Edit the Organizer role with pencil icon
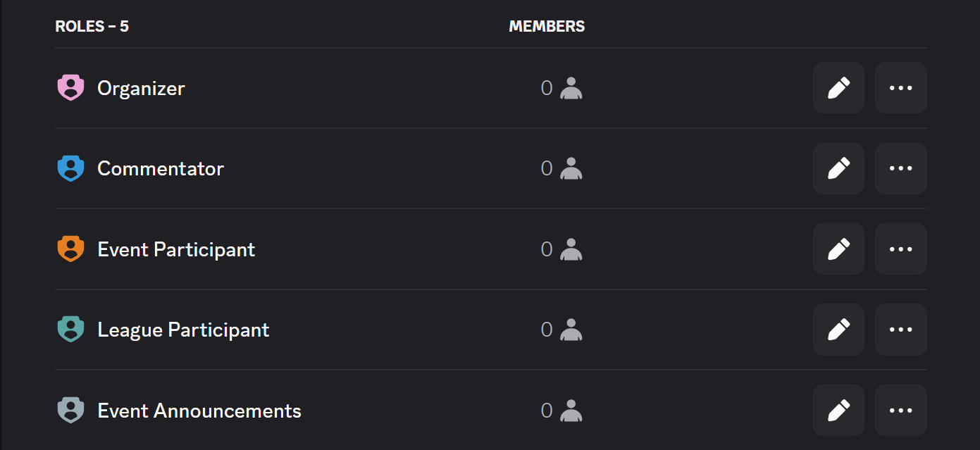The image size is (980, 450). pyautogui.click(x=838, y=88)
